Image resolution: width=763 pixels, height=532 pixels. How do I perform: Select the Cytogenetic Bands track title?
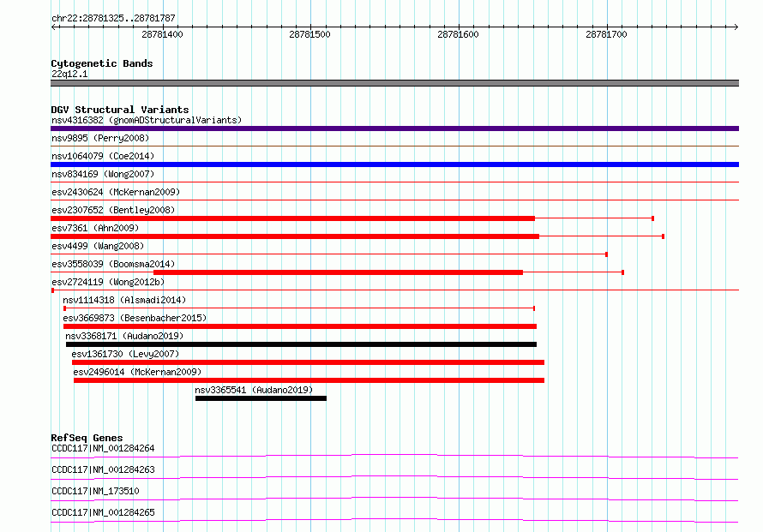point(102,63)
